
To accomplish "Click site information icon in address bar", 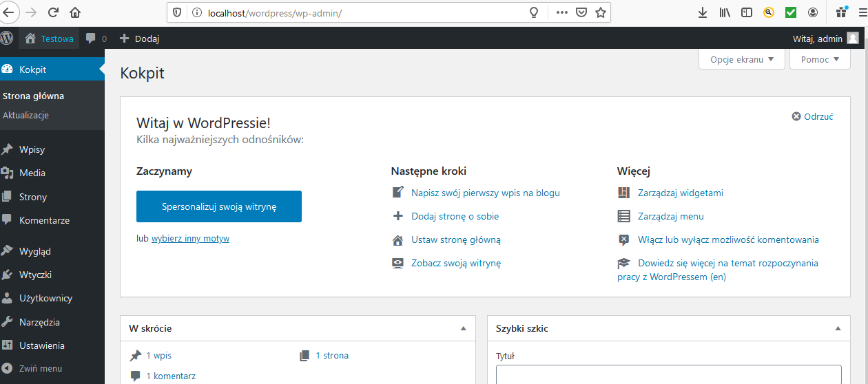I will click(x=196, y=12).
